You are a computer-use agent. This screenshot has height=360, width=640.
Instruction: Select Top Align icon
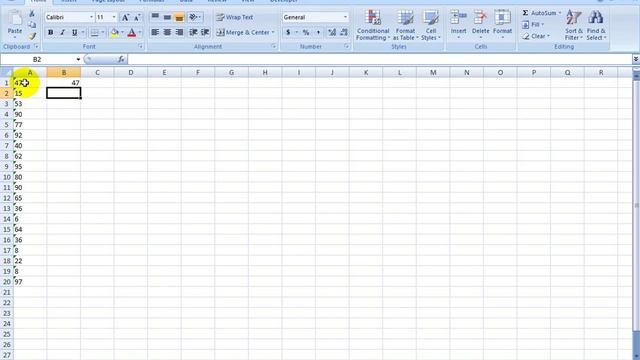[155, 17]
